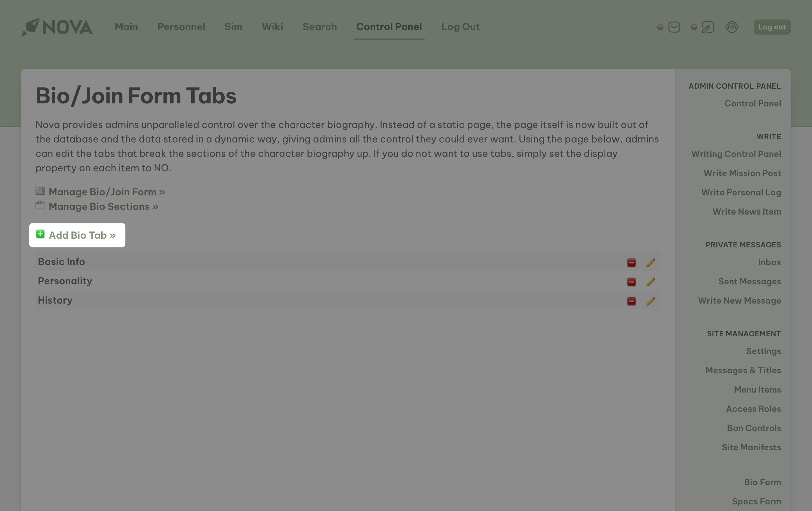
Task: Select the Control Panel menu item
Action: 389,26
